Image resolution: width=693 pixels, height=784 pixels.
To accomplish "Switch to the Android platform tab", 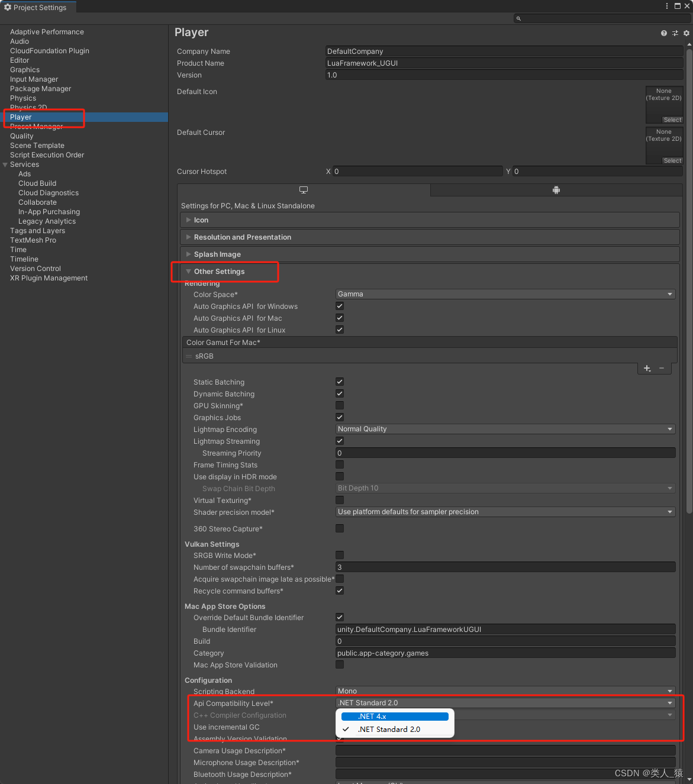I will click(556, 190).
